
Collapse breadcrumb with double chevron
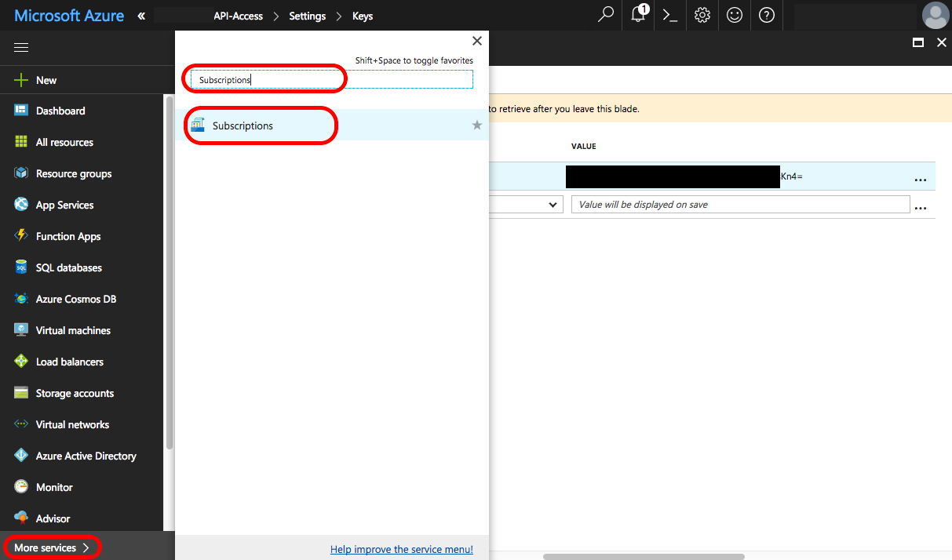coord(141,16)
